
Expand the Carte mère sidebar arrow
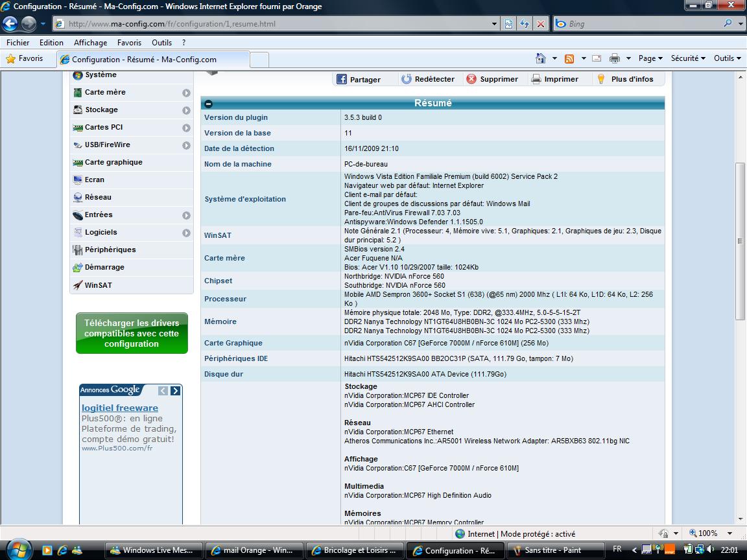186,93
